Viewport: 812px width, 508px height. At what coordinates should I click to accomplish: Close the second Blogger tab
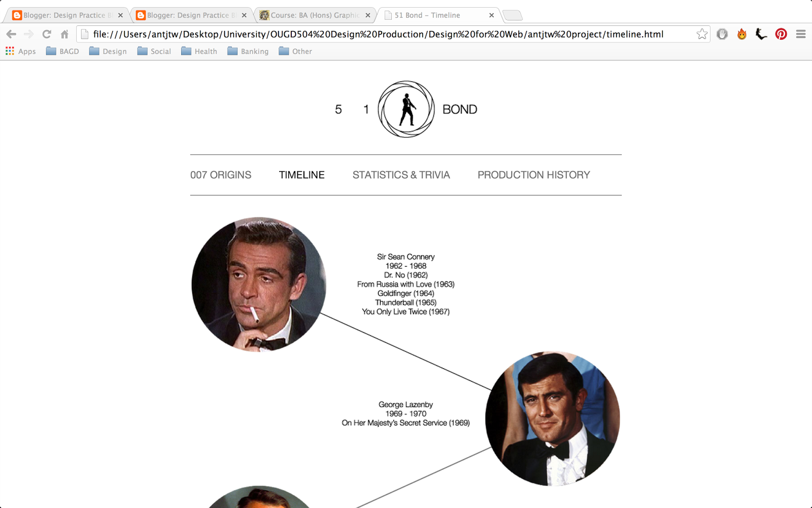click(x=244, y=15)
